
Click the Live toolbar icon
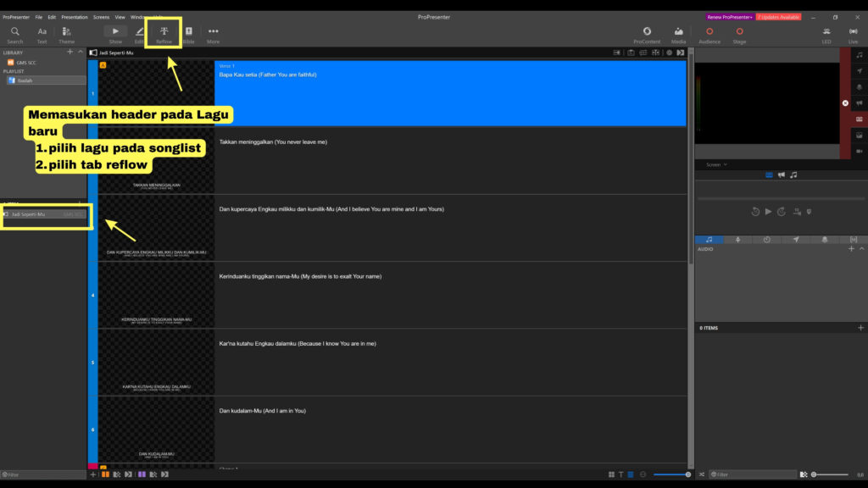click(x=853, y=35)
